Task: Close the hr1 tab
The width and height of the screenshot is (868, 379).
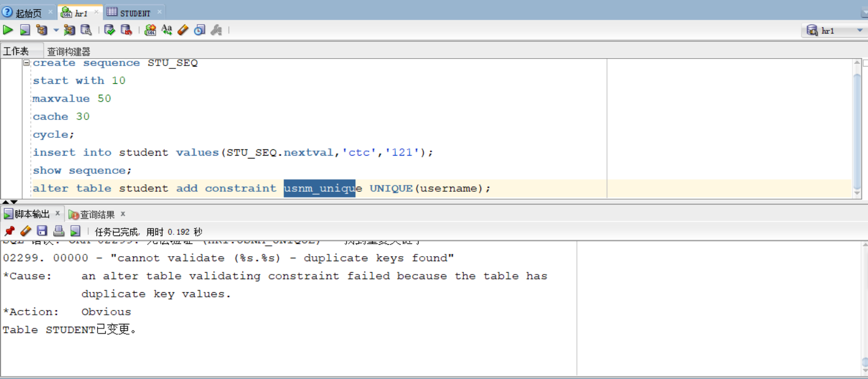Action: point(96,11)
